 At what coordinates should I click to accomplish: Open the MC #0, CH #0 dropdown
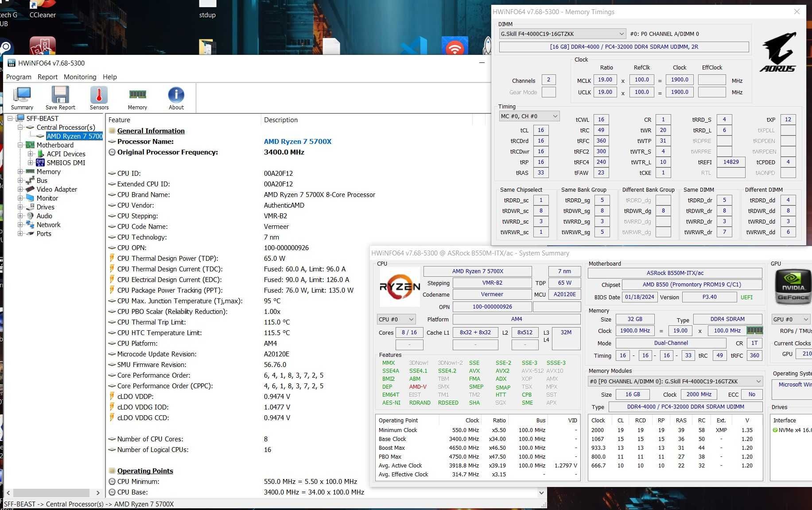tap(529, 116)
